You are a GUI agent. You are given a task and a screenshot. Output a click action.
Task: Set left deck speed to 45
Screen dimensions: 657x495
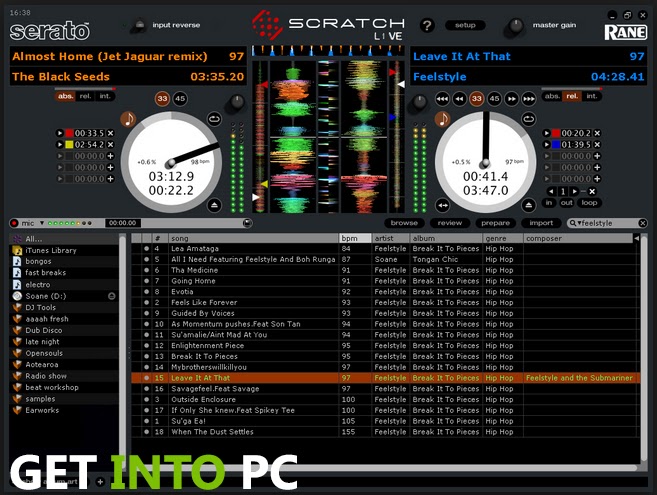point(180,99)
